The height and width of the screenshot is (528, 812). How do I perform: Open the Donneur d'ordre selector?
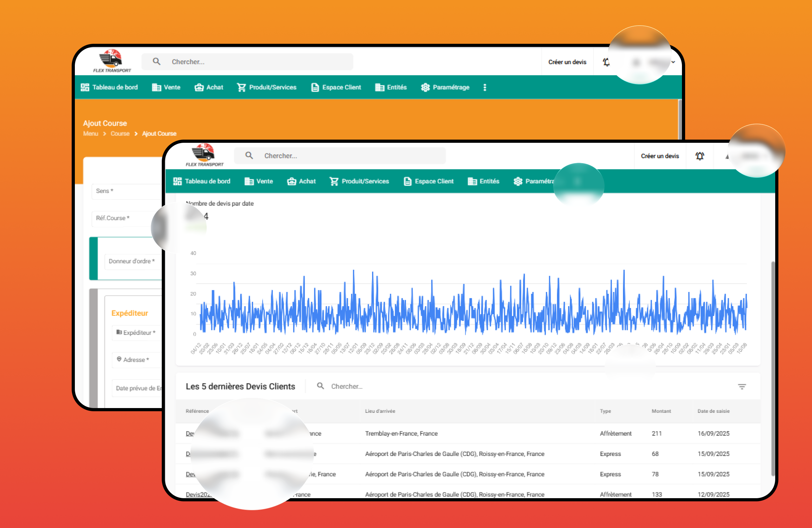(x=133, y=261)
